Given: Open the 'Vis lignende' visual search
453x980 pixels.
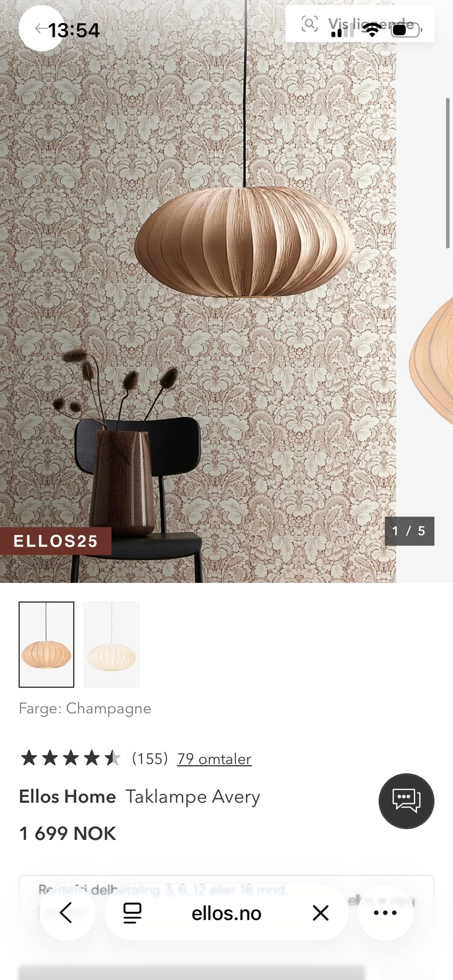Looking at the screenshot, I should [x=360, y=24].
